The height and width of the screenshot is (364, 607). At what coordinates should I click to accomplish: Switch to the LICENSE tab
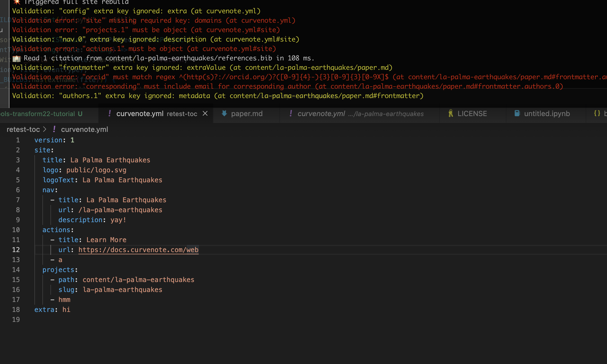click(x=472, y=114)
